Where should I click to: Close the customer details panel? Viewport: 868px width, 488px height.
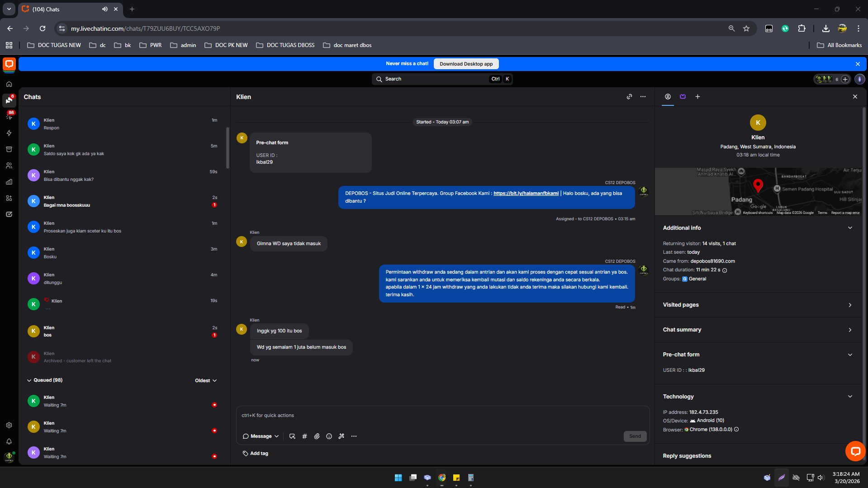[x=855, y=97]
